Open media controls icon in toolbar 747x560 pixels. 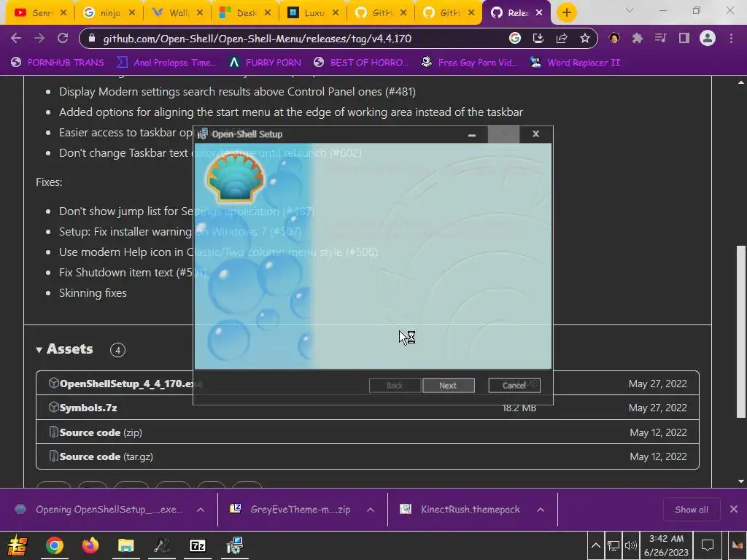[661, 39]
